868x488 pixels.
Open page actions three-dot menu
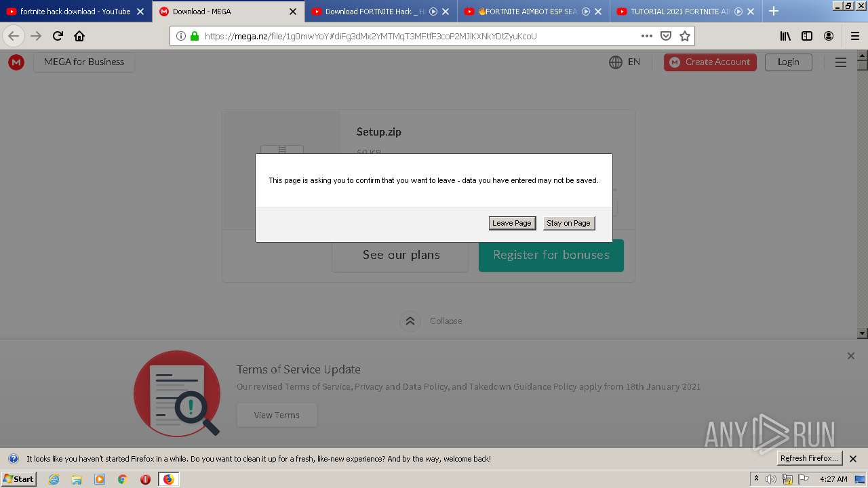(647, 36)
